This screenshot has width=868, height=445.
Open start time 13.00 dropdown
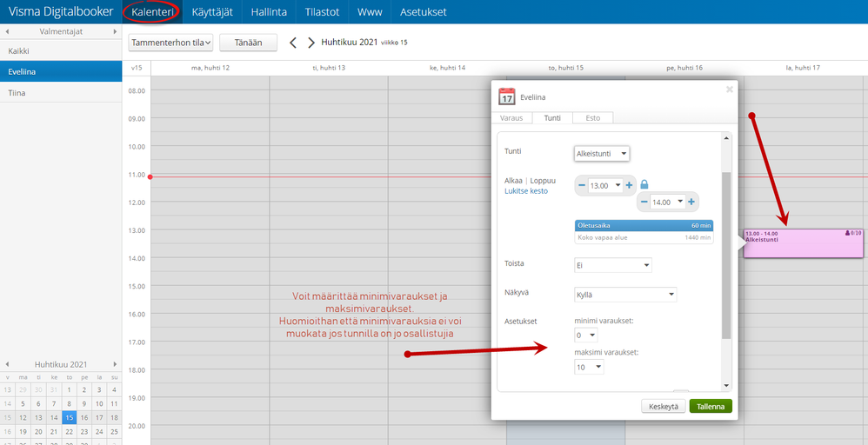tap(605, 186)
